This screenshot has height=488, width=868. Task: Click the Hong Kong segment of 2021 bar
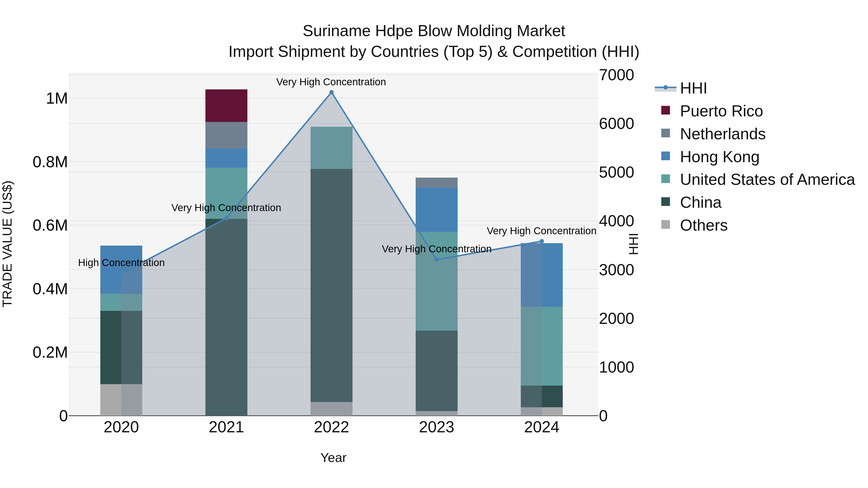(226, 158)
